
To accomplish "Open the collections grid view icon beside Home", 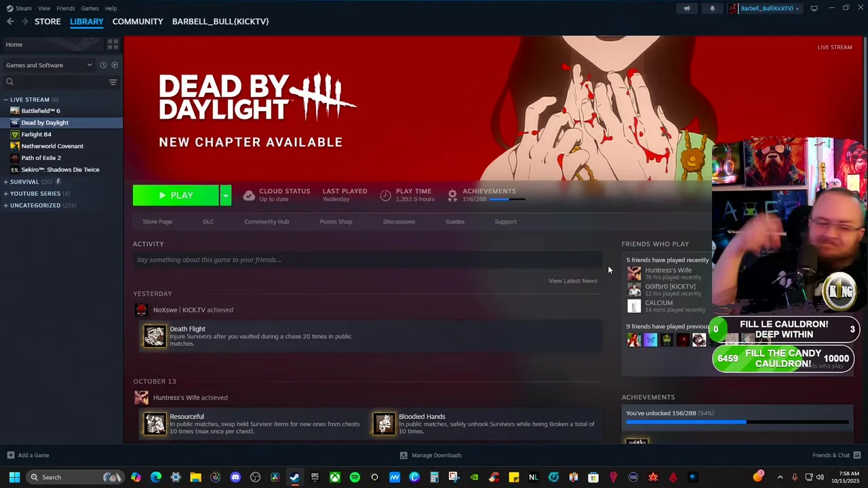I will click(113, 45).
